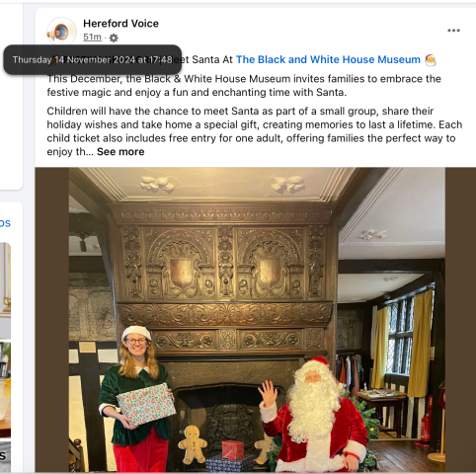Expand post text with See more
The width and height of the screenshot is (476, 474).
120,152
